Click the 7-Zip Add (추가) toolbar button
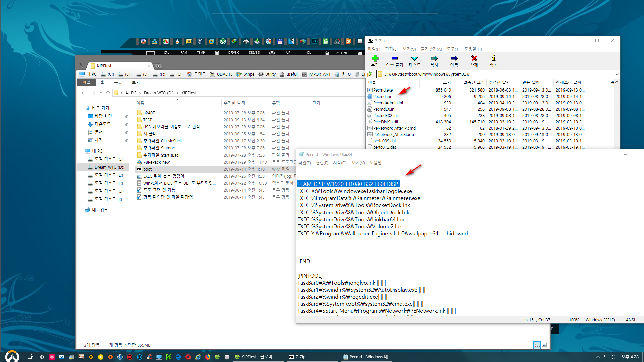This screenshot has height=362, width=644. tap(375, 61)
